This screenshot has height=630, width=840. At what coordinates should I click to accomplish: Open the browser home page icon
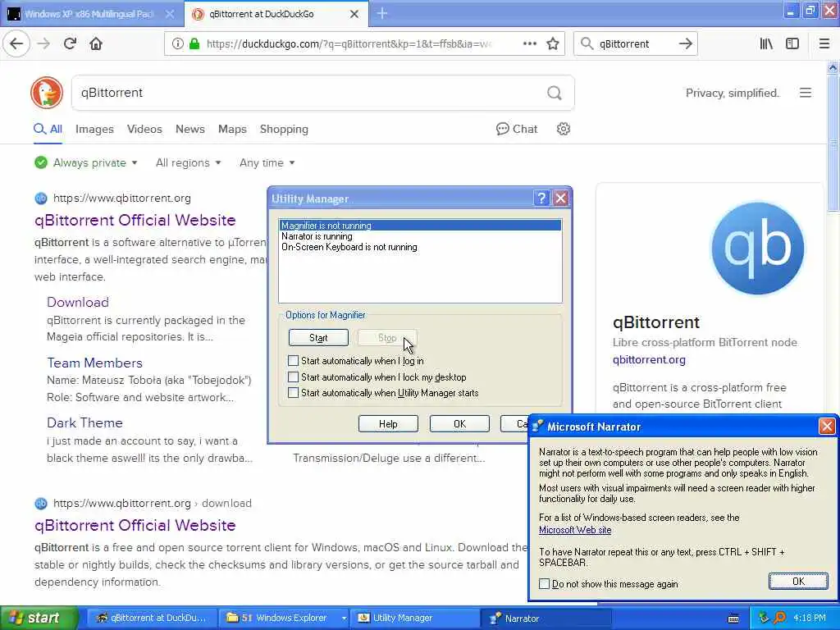[x=96, y=43]
